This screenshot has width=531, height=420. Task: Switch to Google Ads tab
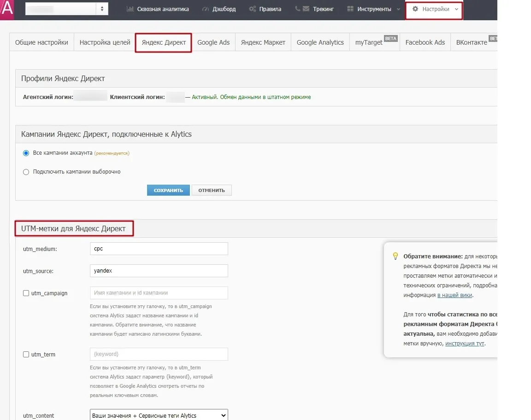coord(213,42)
